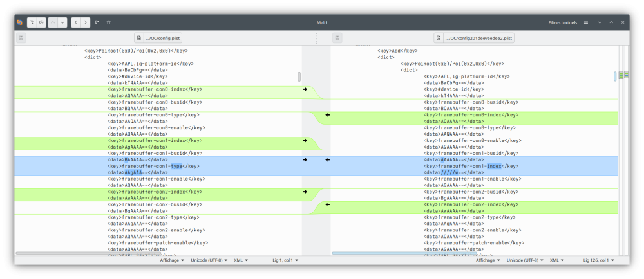
Task: Open right pane Affichage dropdown
Action: pos(488,260)
